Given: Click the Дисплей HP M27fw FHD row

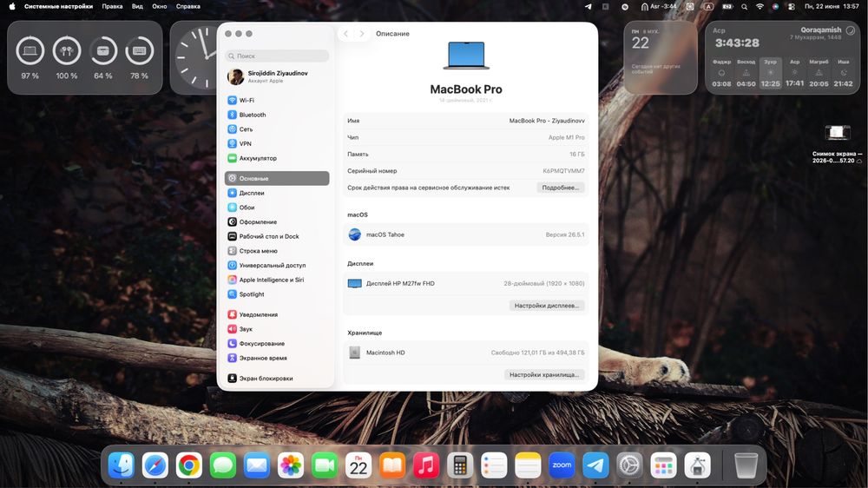Looking at the screenshot, I should click(x=465, y=284).
